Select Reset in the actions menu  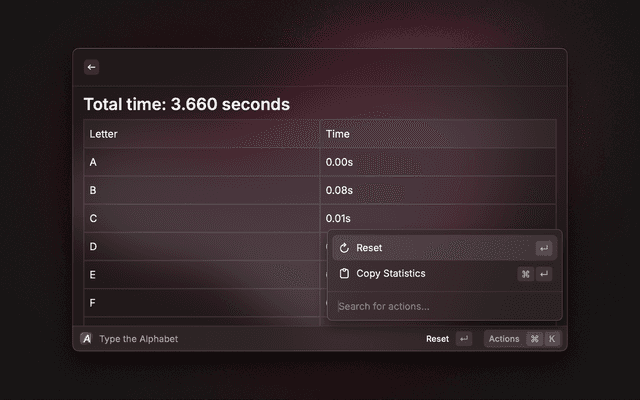pos(444,248)
